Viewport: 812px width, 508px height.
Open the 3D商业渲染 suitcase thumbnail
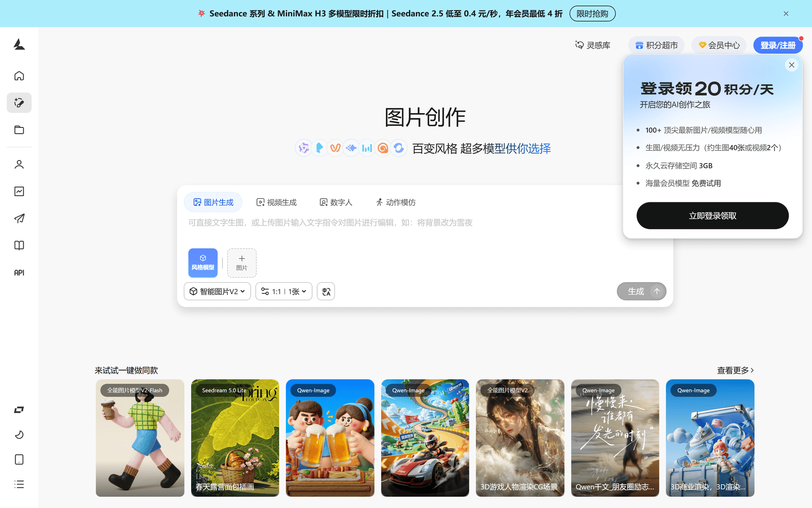[710, 438]
